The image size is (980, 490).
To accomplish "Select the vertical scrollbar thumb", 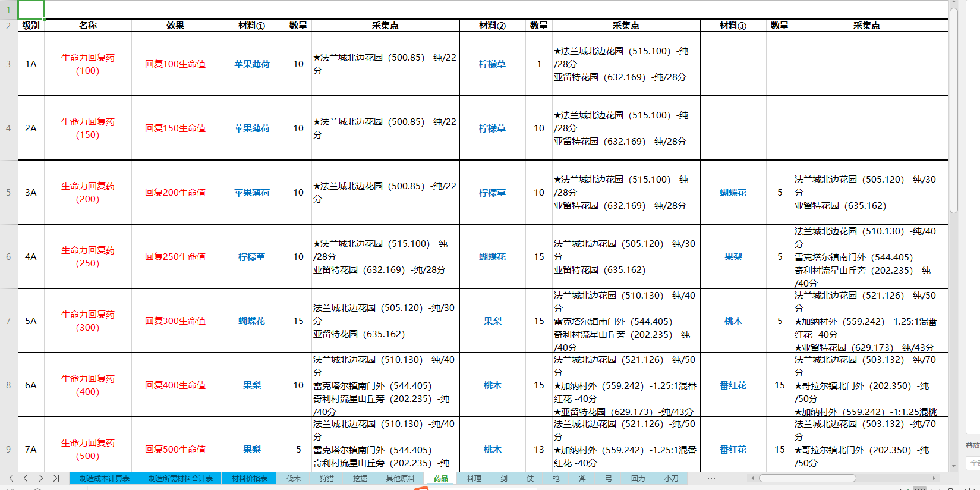I will [954, 110].
